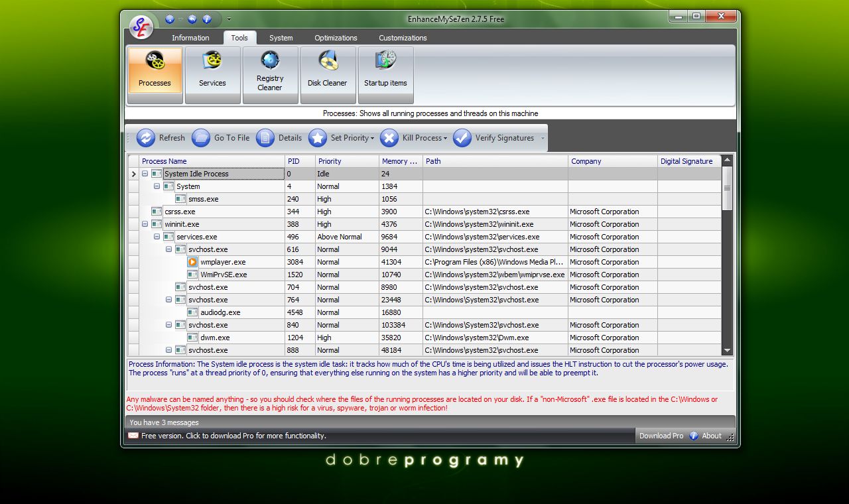Open the Services tool
The width and height of the screenshot is (849, 504).
click(212, 75)
